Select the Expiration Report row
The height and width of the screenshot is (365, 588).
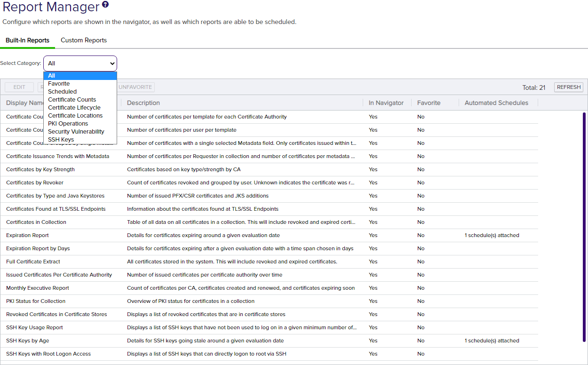27,235
